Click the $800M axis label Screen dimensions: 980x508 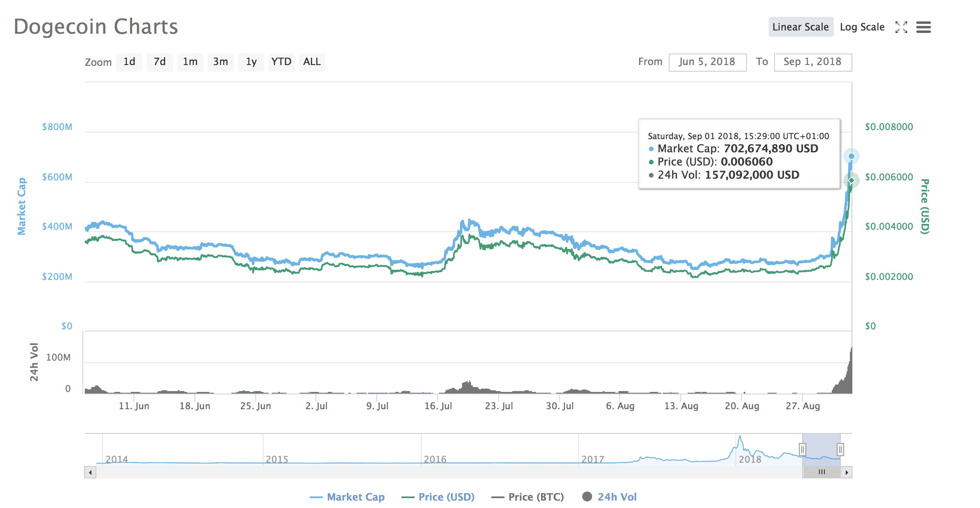[x=57, y=127]
